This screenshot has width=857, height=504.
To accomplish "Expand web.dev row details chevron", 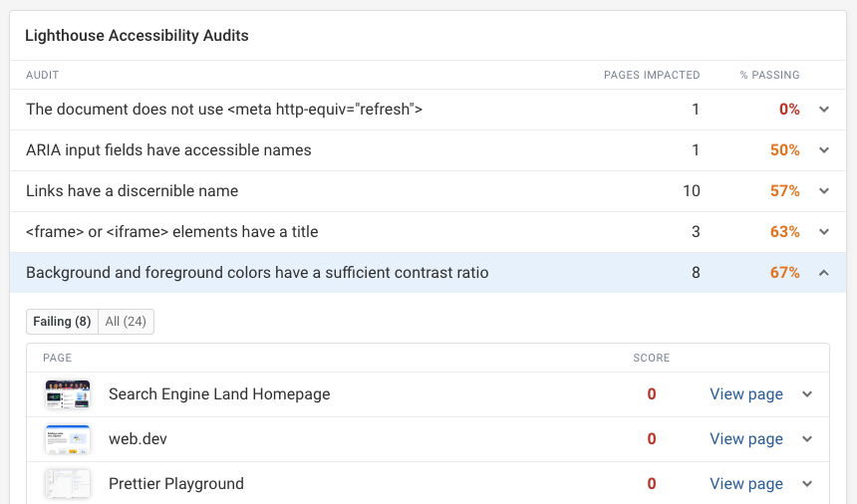I will 807,439.
